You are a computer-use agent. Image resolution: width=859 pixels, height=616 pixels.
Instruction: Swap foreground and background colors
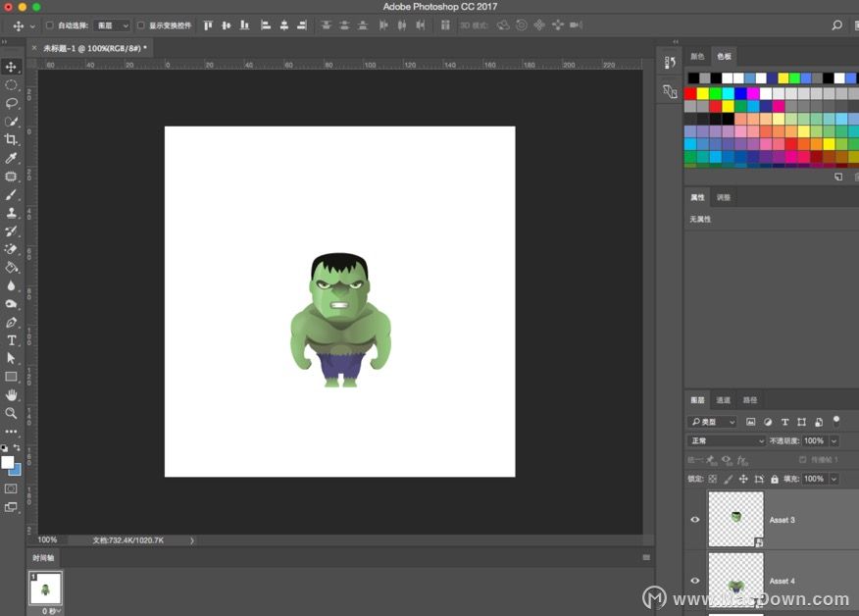[17, 447]
